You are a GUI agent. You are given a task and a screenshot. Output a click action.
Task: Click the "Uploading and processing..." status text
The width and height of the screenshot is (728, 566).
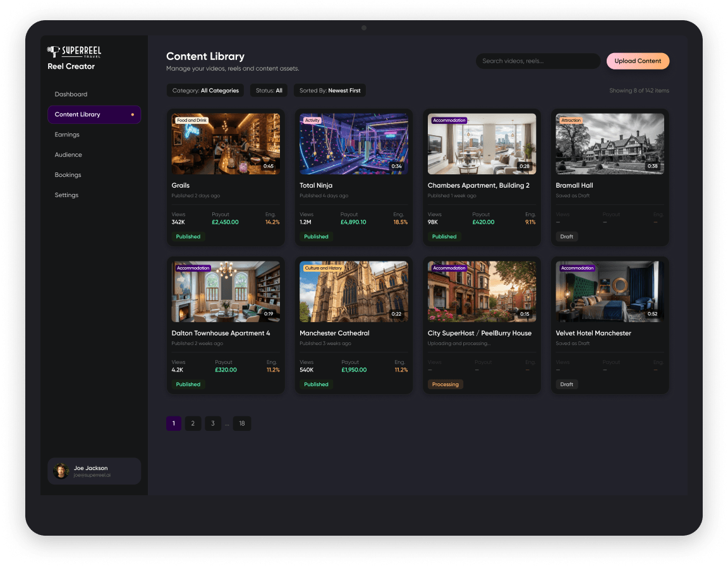(x=459, y=343)
